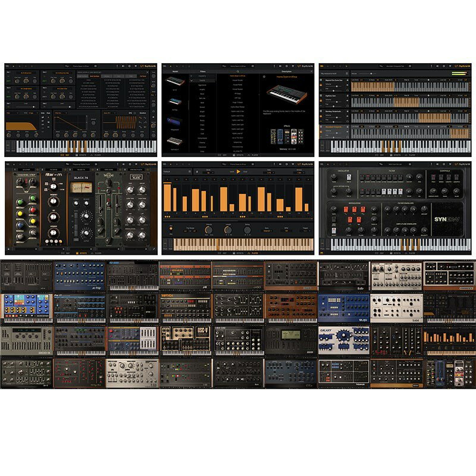Adjust the volume slider of the first multi part
Screen dimensions: 476x476
coord(336,87)
